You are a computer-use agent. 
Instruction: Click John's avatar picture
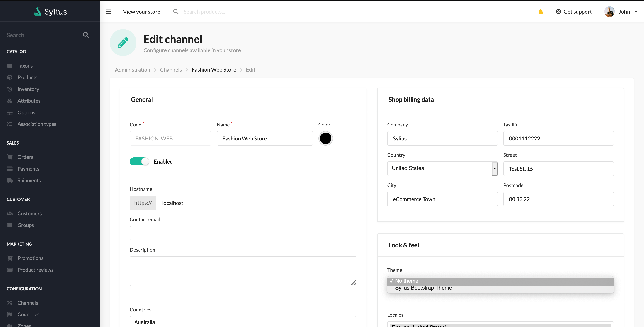609,12
